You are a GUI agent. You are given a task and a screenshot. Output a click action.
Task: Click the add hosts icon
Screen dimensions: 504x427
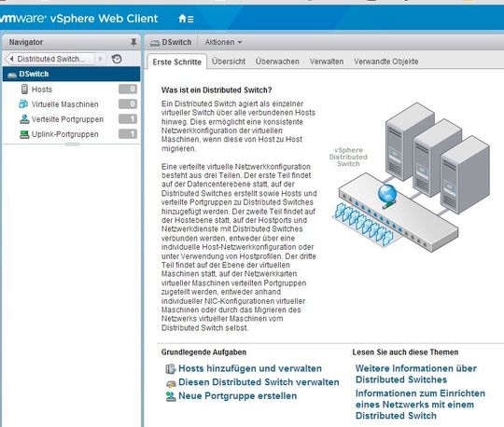pyautogui.click(x=171, y=369)
